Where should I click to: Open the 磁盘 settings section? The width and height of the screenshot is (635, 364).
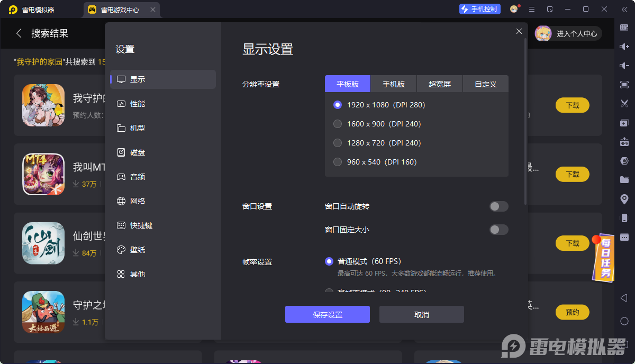point(163,152)
